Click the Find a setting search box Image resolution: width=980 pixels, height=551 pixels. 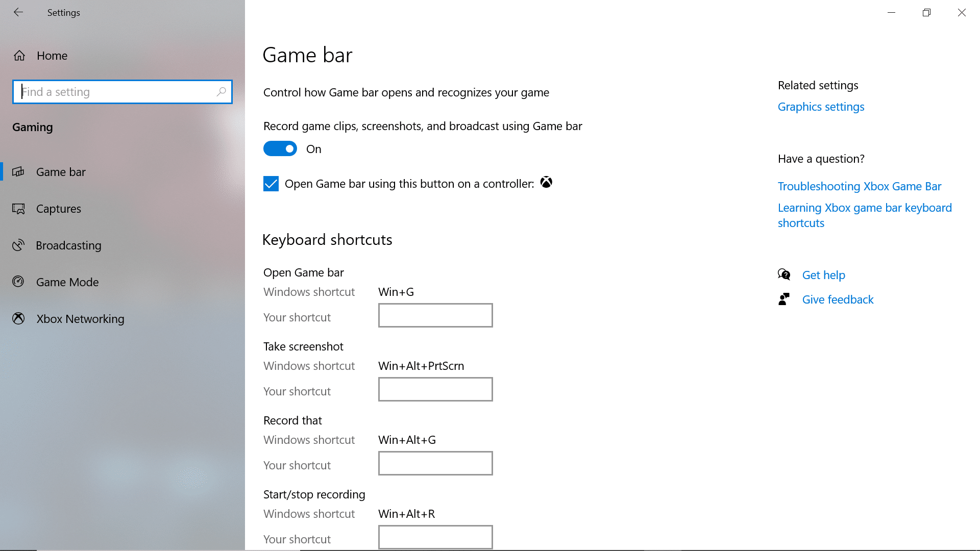click(122, 91)
